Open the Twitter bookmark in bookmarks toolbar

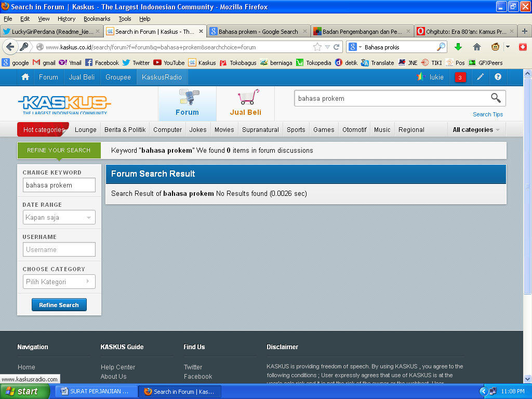(136, 63)
